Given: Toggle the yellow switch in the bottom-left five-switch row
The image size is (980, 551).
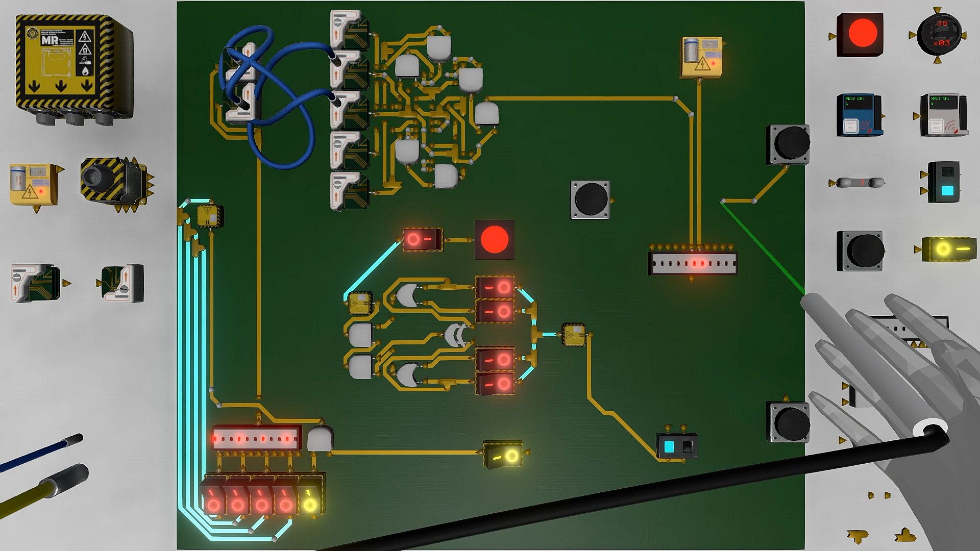Looking at the screenshot, I should tap(310, 500).
